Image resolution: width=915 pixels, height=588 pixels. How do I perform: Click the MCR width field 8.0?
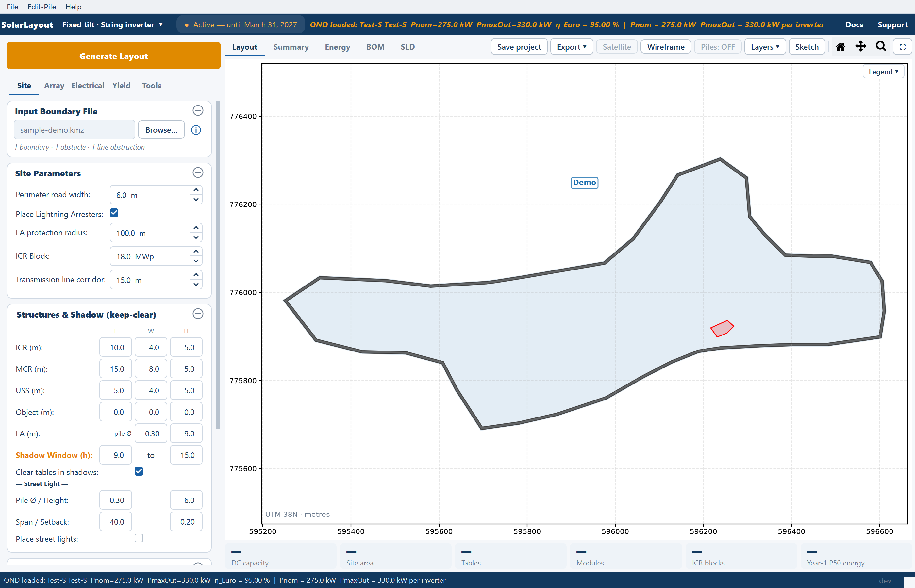(151, 369)
